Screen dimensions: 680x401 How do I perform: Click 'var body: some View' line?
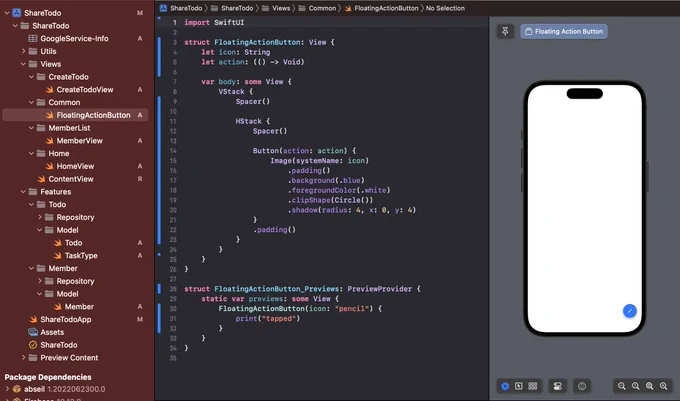pyautogui.click(x=246, y=82)
